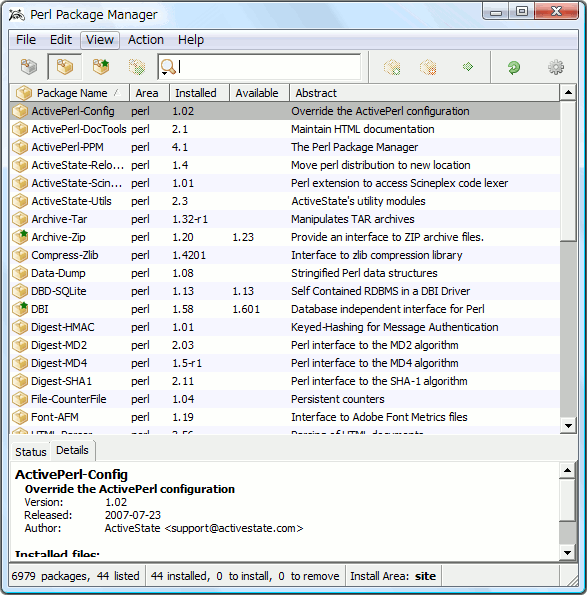The width and height of the screenshot is (587, 595).
Task: Click details pane scroll up arrow
Action: (x=567, y=471)
